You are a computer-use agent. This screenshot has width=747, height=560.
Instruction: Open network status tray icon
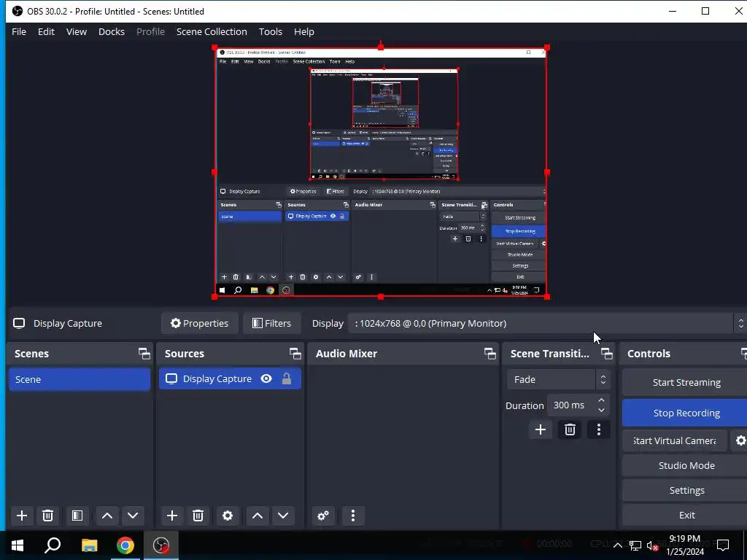point(635,545)
